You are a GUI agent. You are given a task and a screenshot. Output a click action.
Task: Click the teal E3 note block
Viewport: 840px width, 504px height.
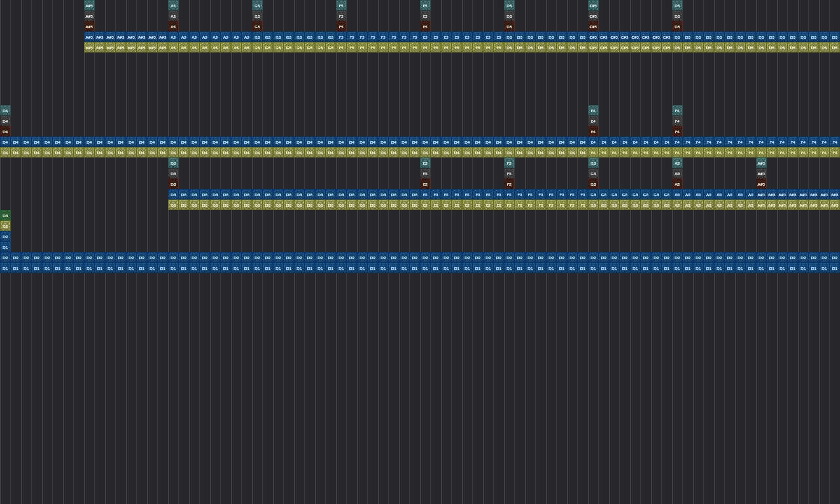point(425,163)
